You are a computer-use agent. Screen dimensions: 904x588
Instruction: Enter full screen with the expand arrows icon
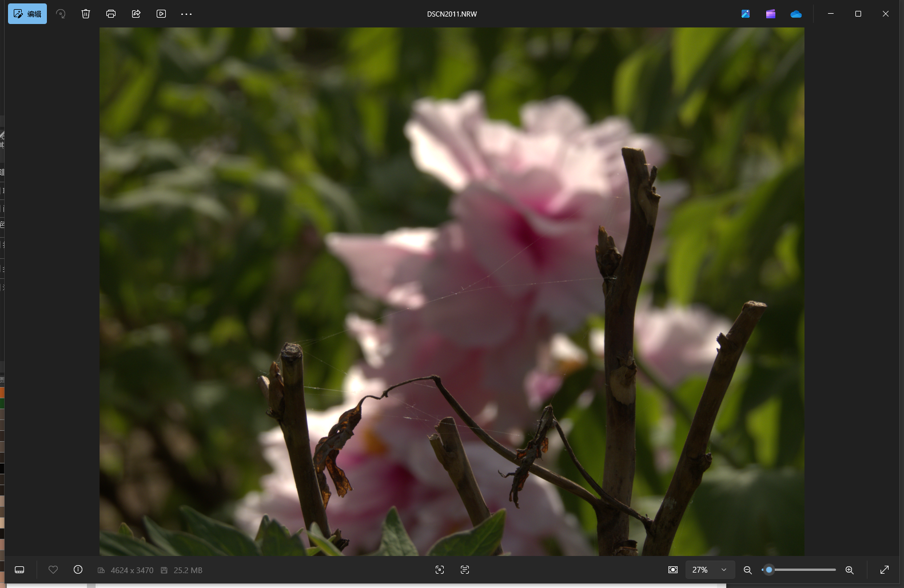coord(885,570)
